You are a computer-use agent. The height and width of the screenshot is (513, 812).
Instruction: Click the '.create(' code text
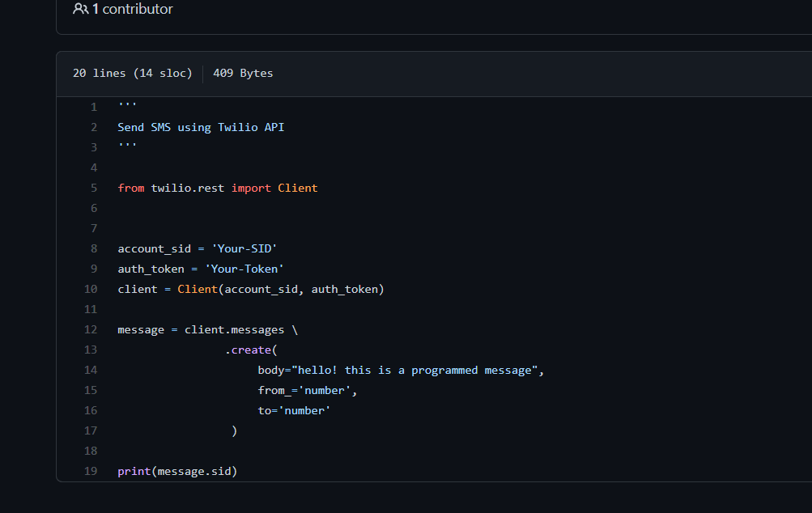click(251, 350)
